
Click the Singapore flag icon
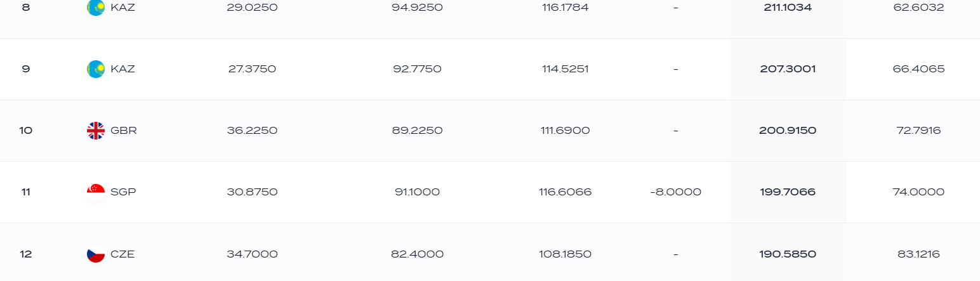[95, 192]
